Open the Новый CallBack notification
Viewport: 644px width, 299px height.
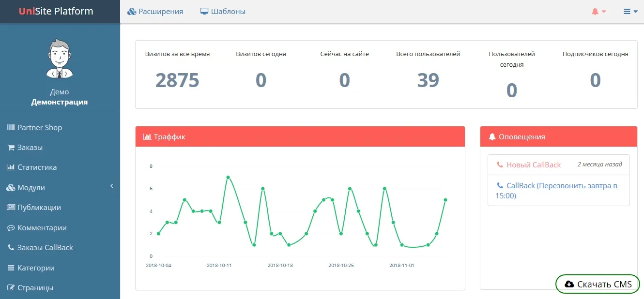[x=533, y=165]
